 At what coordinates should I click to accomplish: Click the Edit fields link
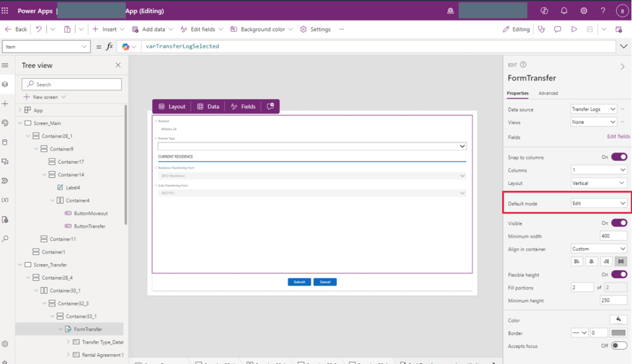(x=618, y=136)
